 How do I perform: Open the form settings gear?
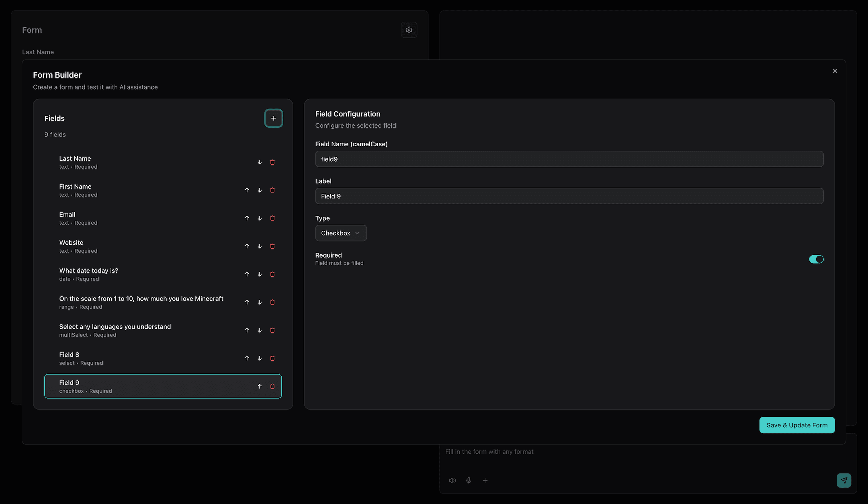[409, 30]
